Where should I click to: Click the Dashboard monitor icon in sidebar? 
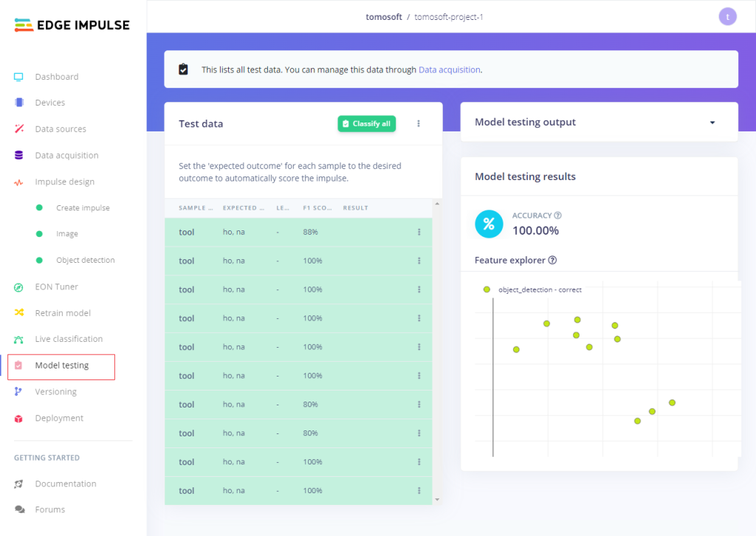click(19, 77)
